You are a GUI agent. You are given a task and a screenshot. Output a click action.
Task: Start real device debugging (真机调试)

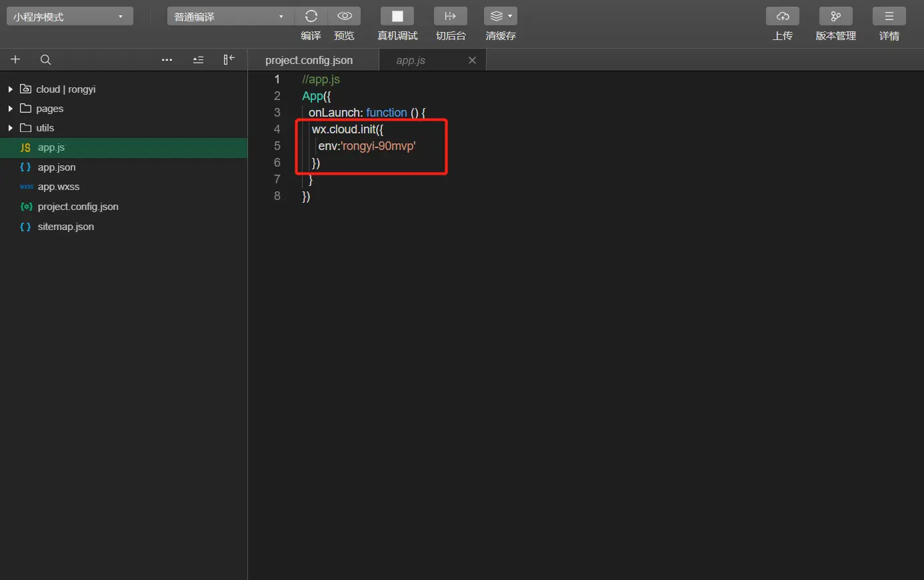[397, 16]
